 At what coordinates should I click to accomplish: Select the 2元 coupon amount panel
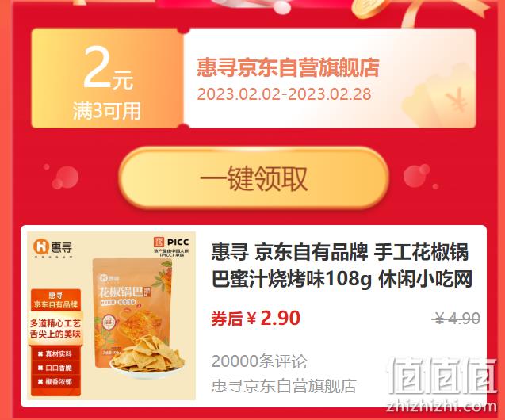(x=107, y=78)
